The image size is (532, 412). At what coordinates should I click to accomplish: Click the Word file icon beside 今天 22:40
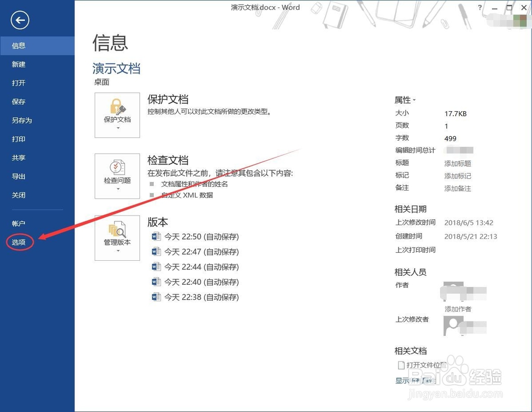(156, 282)
